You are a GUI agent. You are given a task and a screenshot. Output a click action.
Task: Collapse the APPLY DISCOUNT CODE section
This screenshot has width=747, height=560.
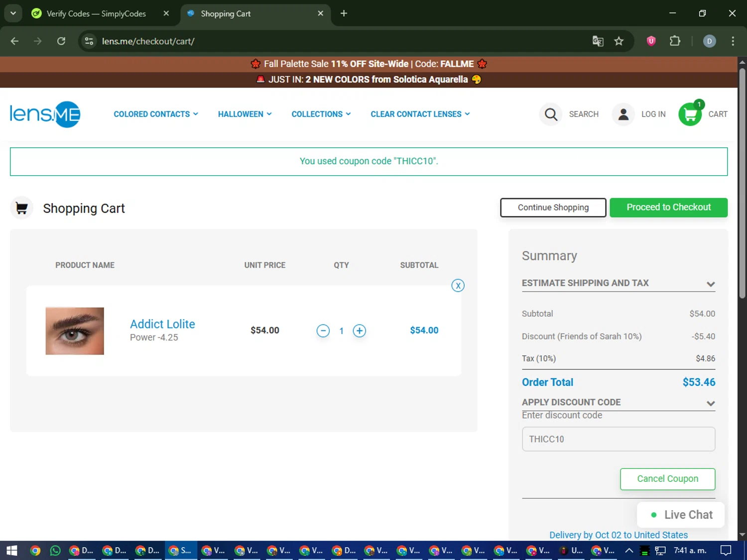click(619, 402)
